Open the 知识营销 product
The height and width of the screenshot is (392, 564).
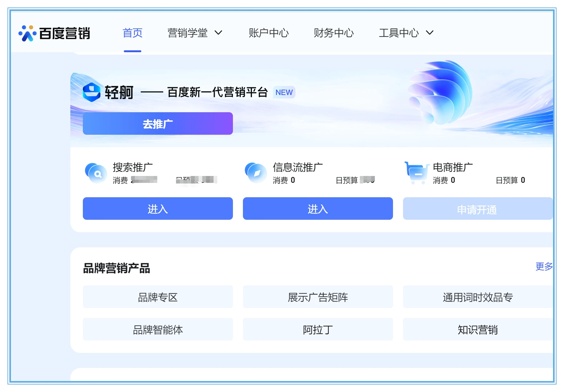(x=478, y=329)
